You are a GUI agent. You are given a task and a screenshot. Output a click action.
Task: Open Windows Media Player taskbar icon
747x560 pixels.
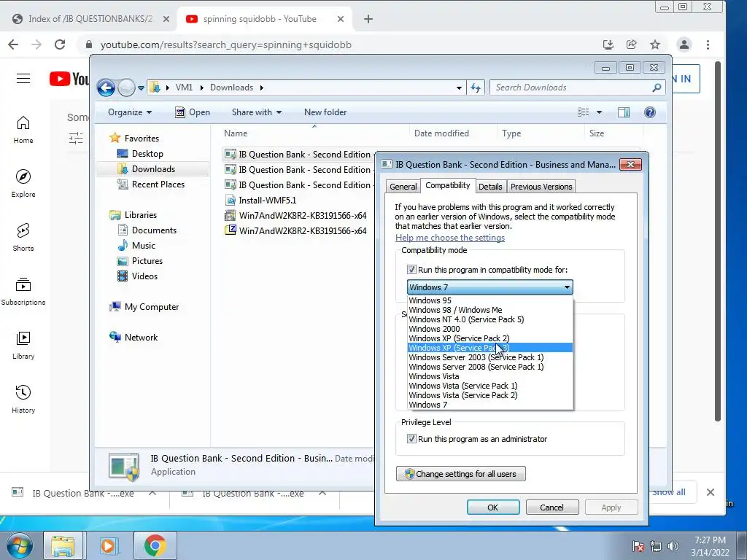point(108,545)
